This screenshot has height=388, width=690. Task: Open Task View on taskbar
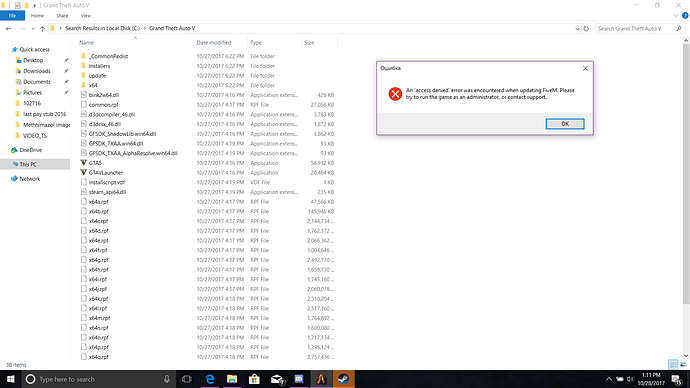187,379
